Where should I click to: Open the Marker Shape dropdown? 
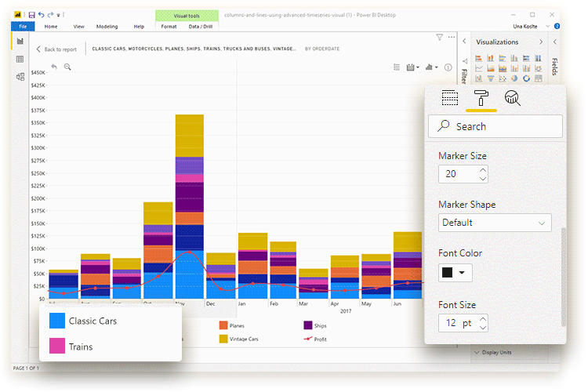(495, 223)
